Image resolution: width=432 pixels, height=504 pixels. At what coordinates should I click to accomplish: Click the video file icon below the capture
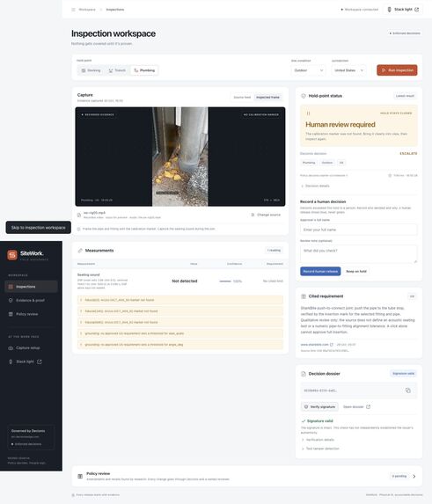coord(79,215)
